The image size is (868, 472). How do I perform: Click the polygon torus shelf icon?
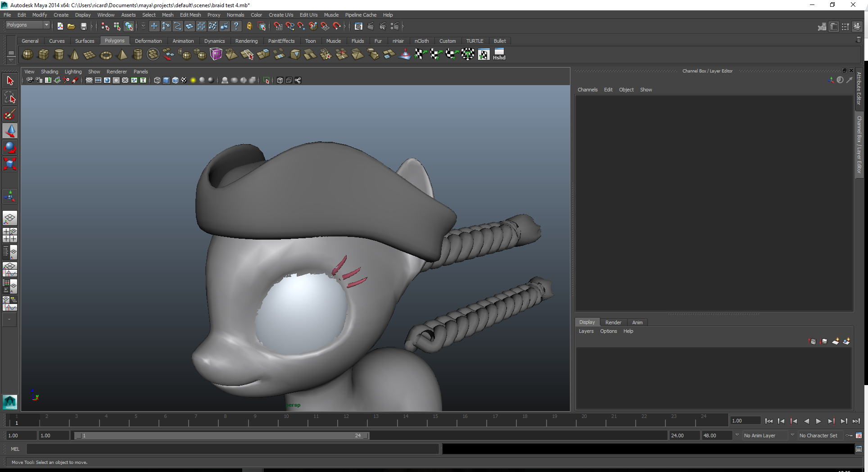click(106, 55)
